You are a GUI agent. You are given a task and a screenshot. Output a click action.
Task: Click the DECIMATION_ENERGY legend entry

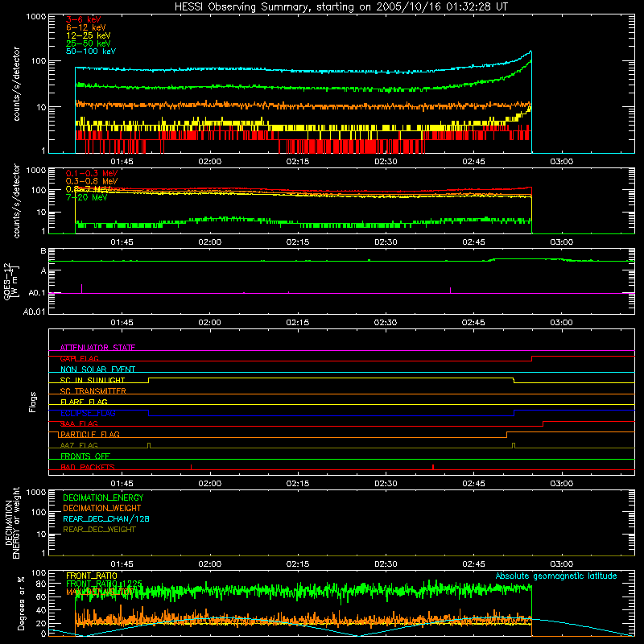click(103, 497)
